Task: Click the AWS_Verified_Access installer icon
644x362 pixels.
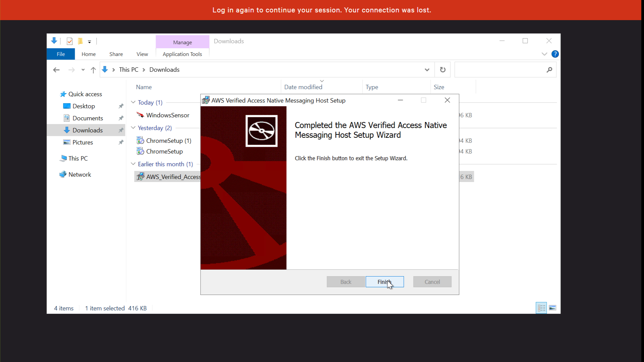Action: (x=140, y=177)
